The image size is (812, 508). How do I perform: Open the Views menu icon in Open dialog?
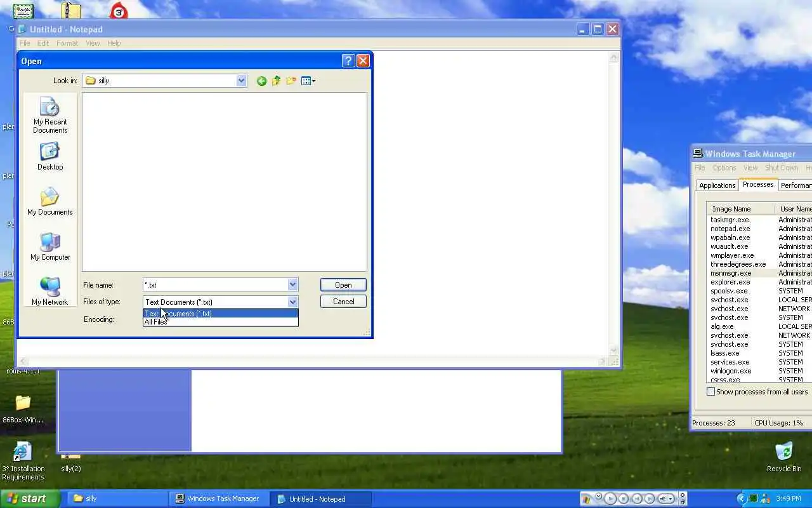point(308,81)
